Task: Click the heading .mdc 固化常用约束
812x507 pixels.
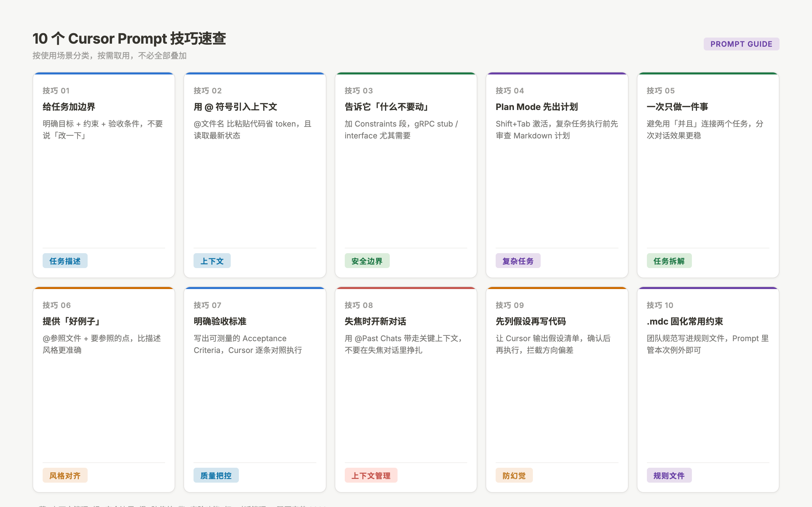Action: point(685,322)
